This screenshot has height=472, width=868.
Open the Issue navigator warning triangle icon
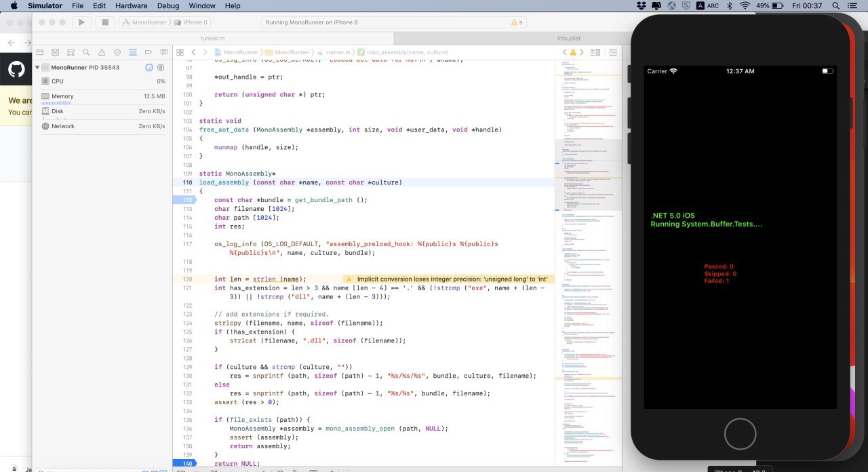pyautogui.click(x=102, y=52)
